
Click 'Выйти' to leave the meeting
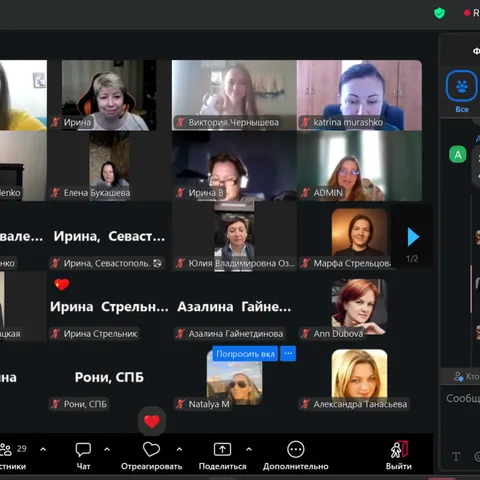tap(399, 456)
